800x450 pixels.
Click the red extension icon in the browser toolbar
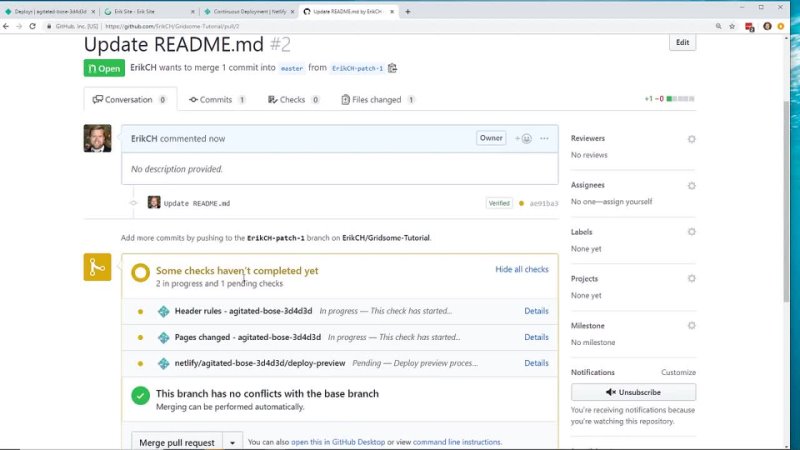(x=749, y=27)
